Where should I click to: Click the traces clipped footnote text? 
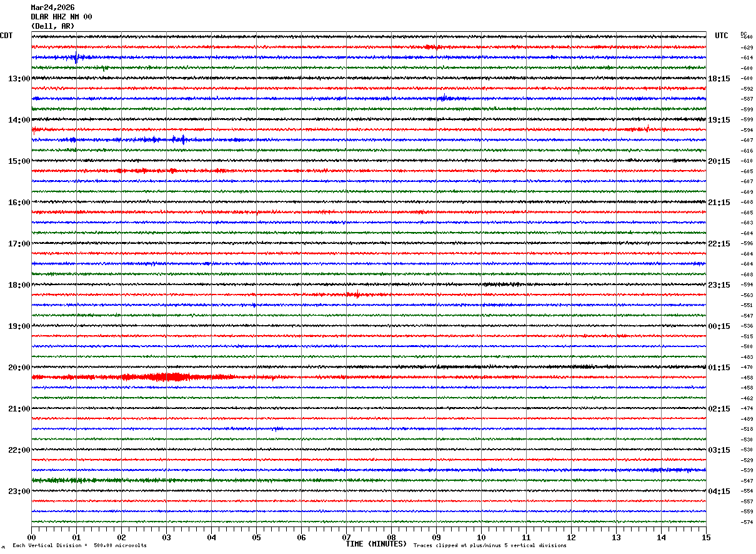click(490, 546)
